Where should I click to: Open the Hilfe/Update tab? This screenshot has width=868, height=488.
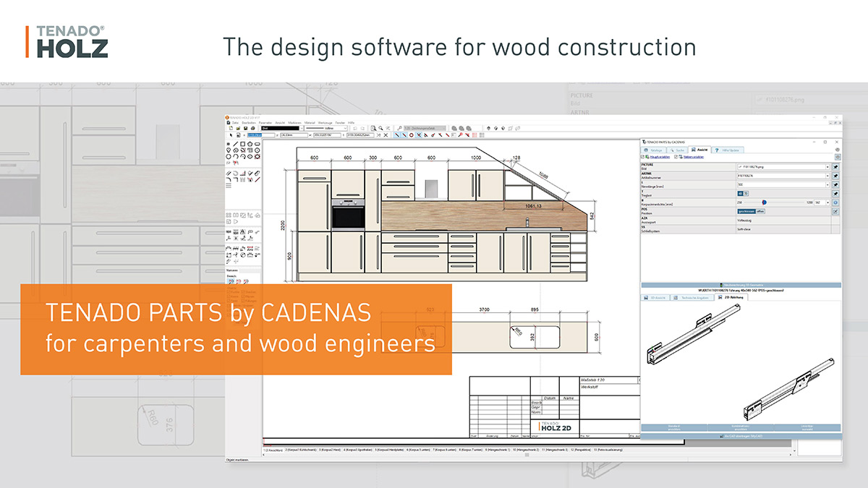click(x=727, y=150)
